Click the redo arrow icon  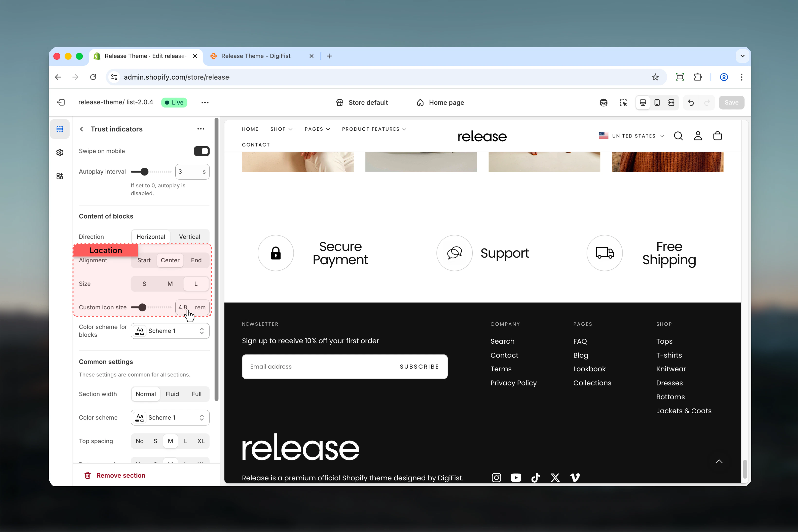click(x=707, y=102)
